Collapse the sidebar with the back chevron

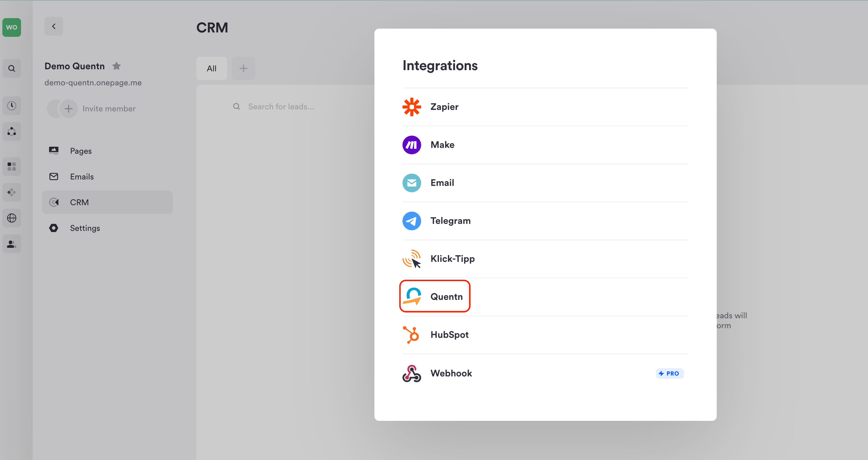tap(53, 26)
